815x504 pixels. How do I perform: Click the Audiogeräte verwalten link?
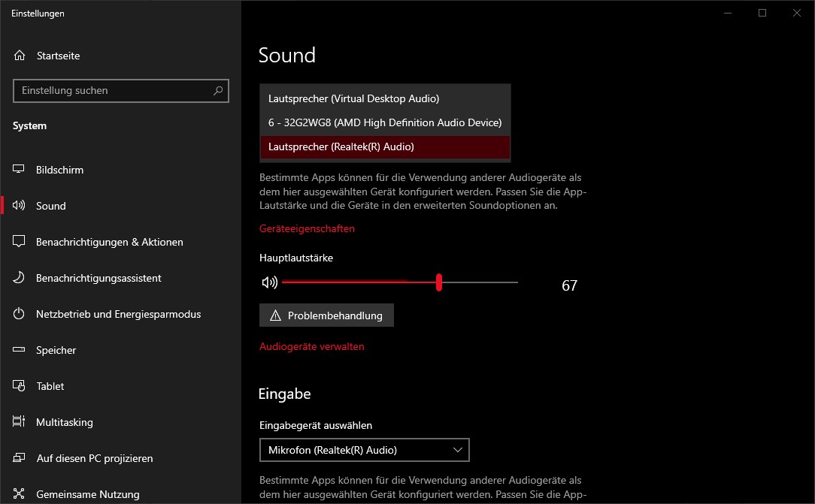pos(311,346)
